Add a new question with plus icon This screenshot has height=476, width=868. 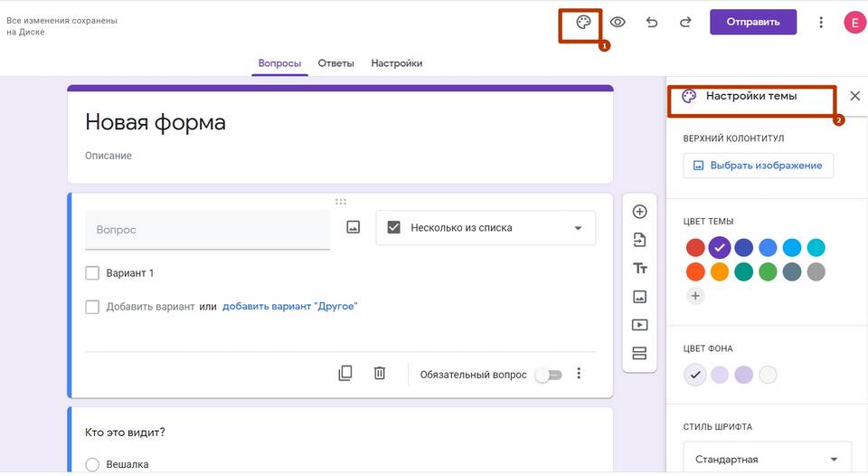click(x=639, y=212)
